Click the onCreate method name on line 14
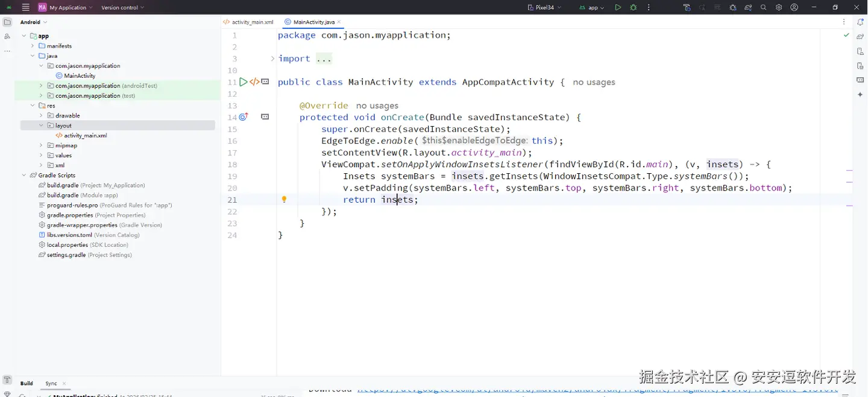This screenshot has height=397, width=868. 402,117
